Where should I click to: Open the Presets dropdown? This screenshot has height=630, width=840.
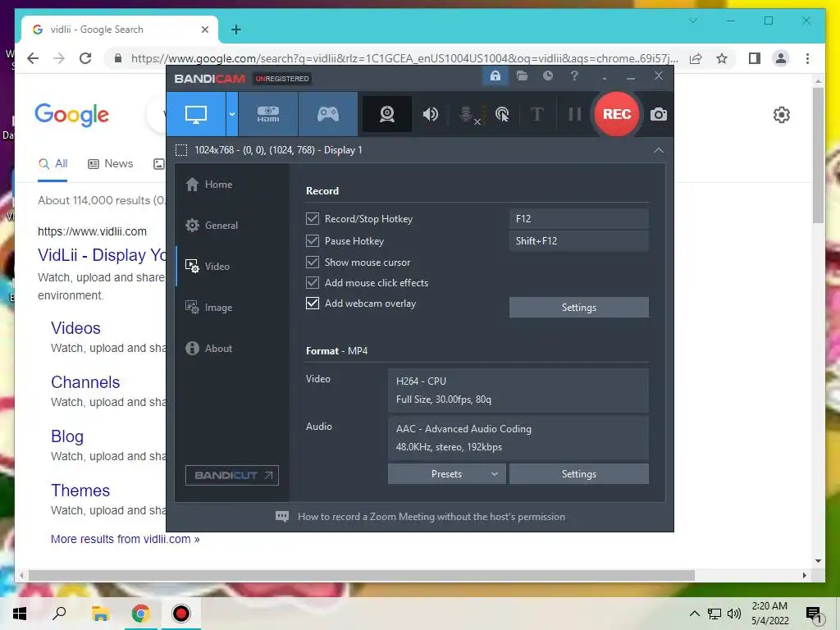click(447, 474)
